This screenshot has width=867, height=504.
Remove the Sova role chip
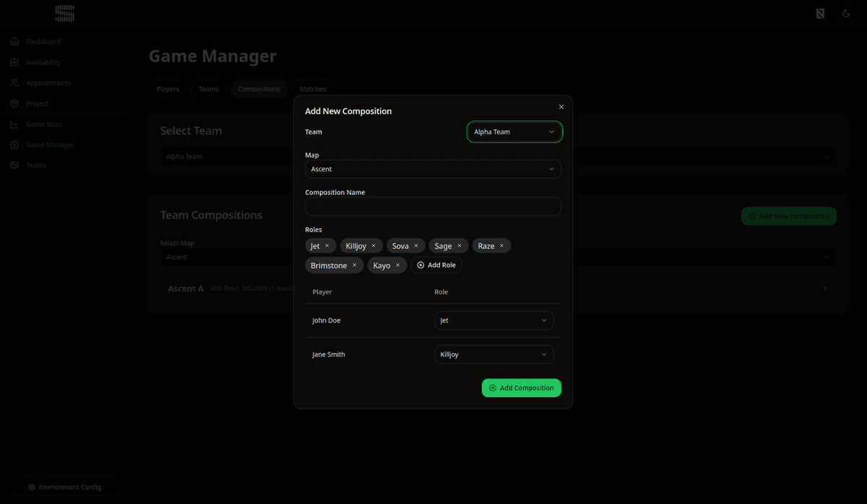coord(416,246)
